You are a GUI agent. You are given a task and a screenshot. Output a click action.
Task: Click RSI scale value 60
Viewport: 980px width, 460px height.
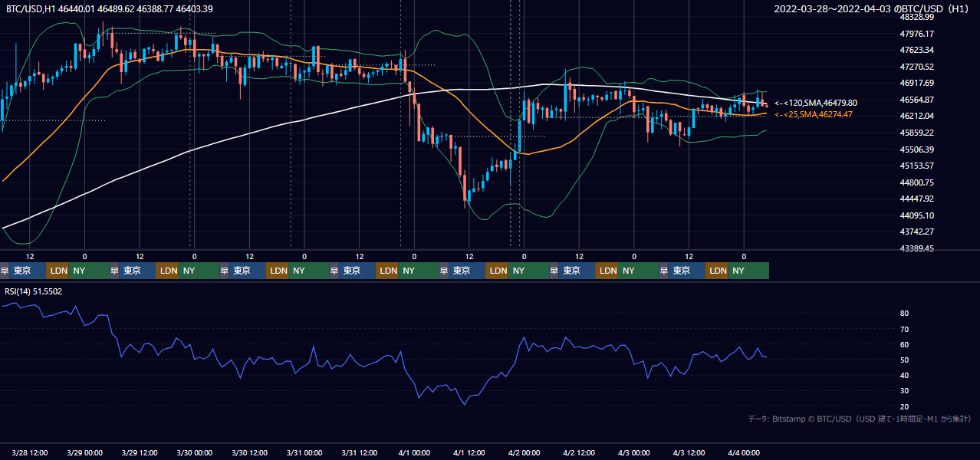(x=905, y=344)
